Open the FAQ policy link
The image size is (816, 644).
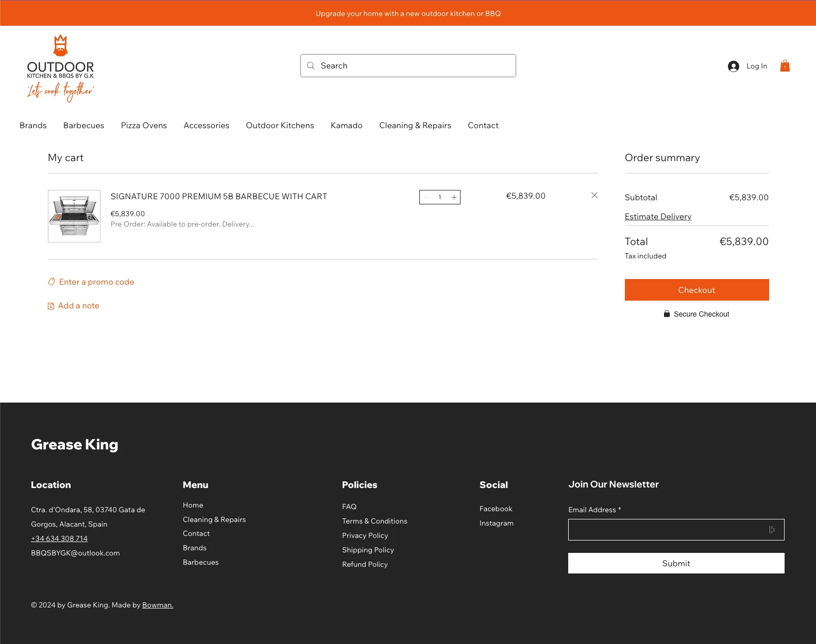click(x=349, y=507)
